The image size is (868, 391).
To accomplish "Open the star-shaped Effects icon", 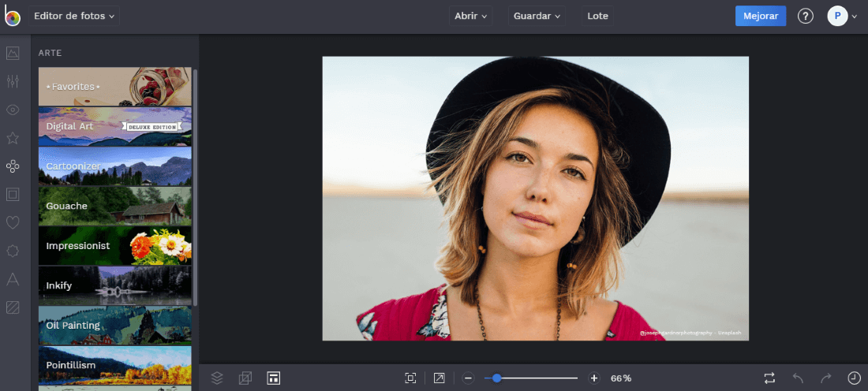I will tap(13, 138).
